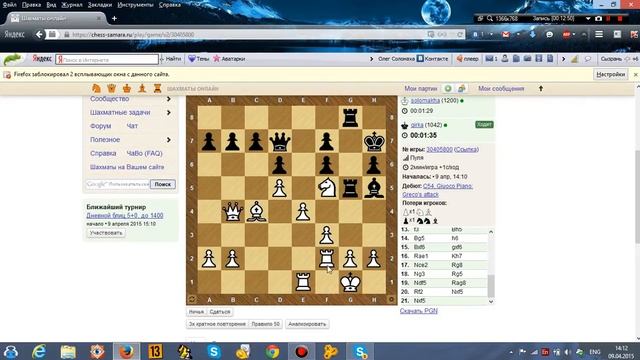Reload the page with the address bar refresh icon
640x360 pixels.
[460, 35]
